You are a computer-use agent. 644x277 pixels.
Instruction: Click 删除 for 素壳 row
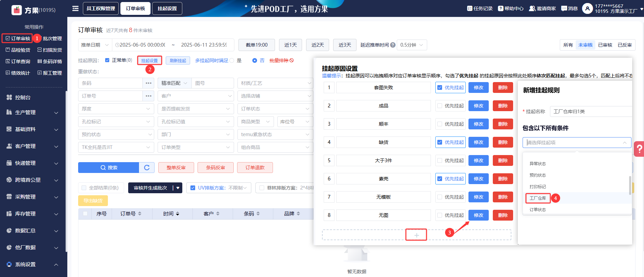coord(503,179)
